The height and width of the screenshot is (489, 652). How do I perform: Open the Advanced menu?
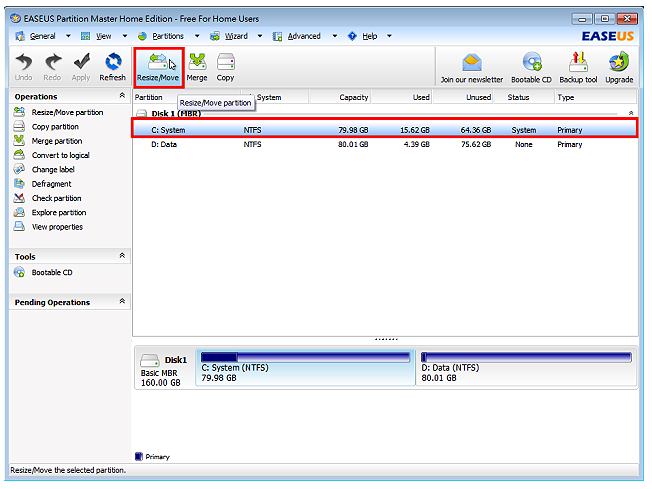click(x=304, y=36)
